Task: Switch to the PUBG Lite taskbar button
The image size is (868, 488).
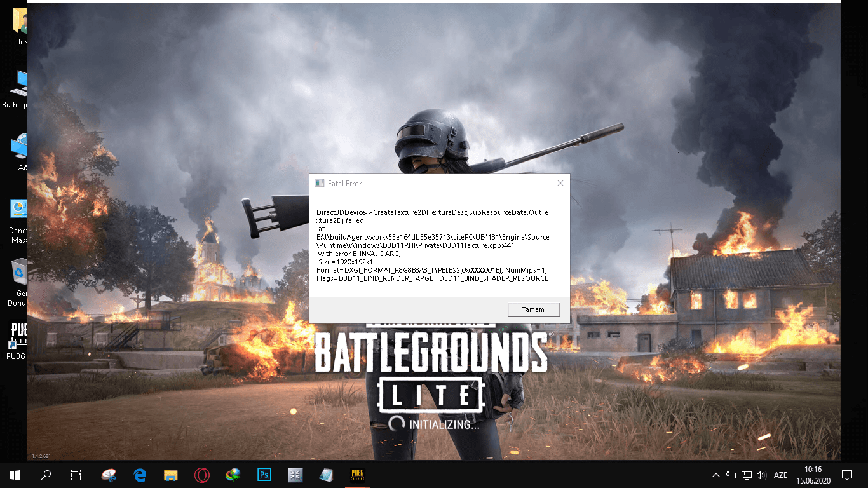Action: [x=358, y=475]
